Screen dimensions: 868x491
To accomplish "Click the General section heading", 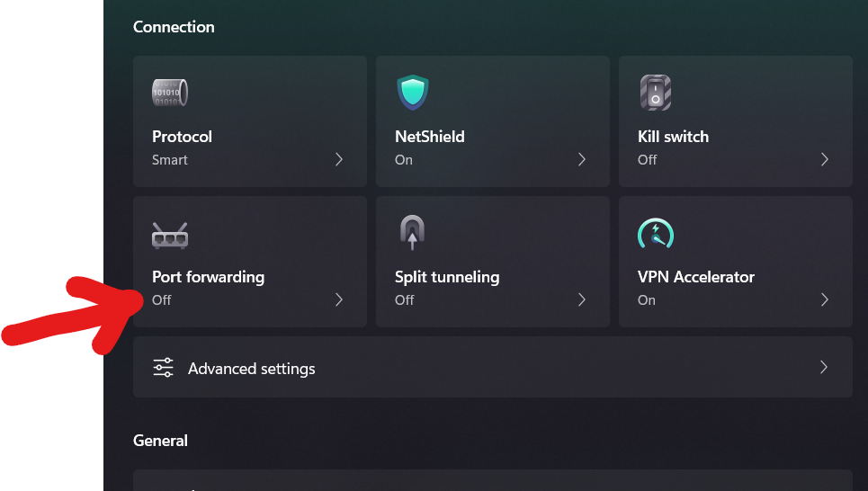I will coord(160,441).
